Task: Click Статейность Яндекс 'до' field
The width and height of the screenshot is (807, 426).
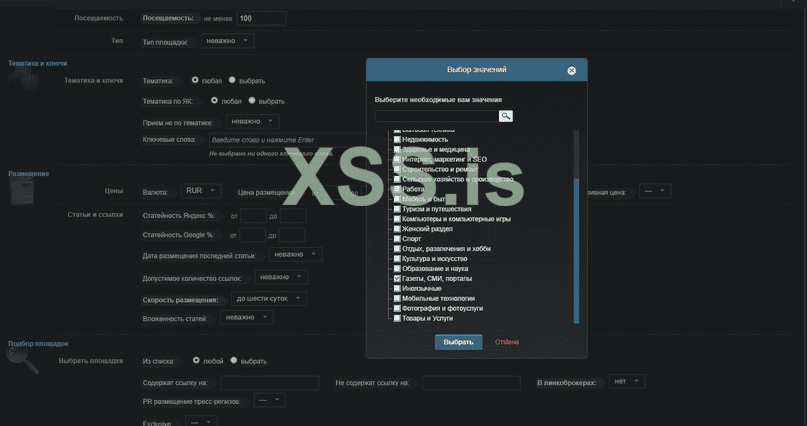Action: coord(293,216)
